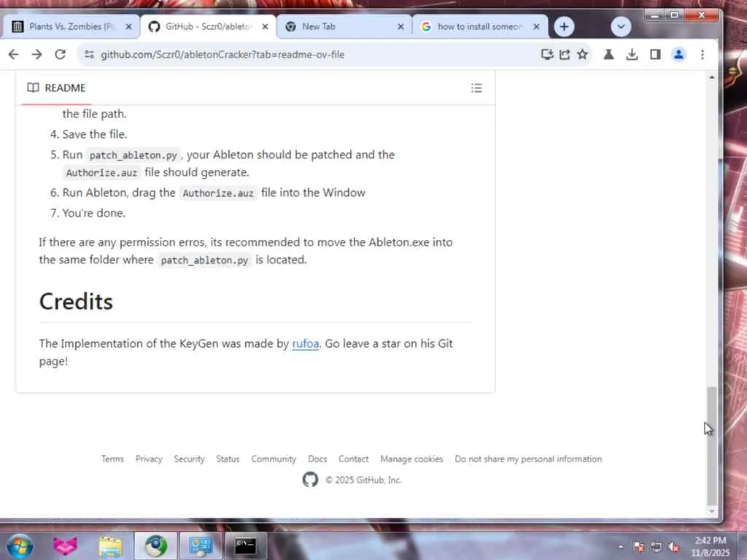
Task: Open the Command Prompt taskbar window
Action: point(245,545)
